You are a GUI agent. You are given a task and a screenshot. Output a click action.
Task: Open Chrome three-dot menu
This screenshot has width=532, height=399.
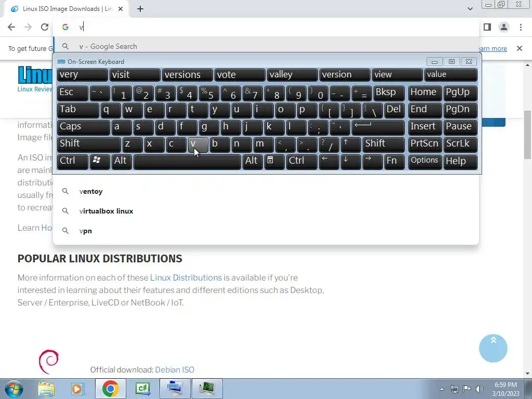(x=521, y=27)
